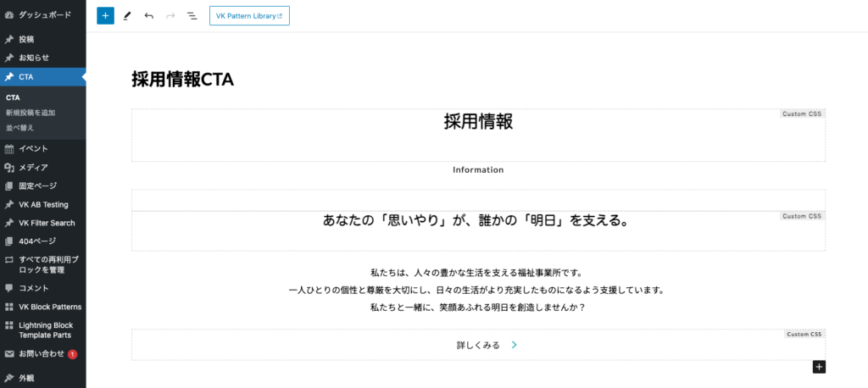Click the 詳しくみる button text
Image resolution: width=868 pixels, height=388 pixels.
[x=478, y=346]
